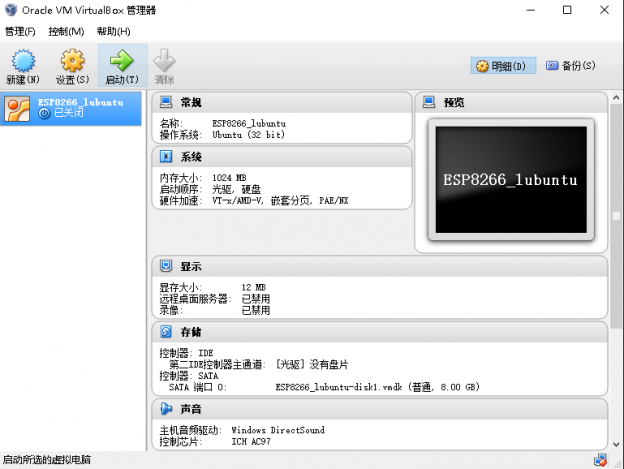
Task: Click the 控制器: IDE storage line
Action: [x=186, y=353]
